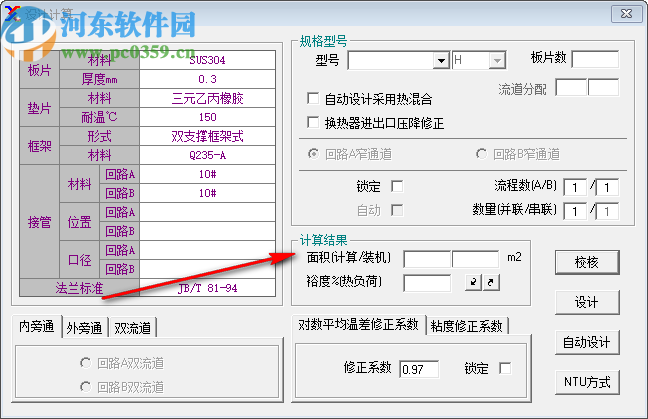Open the 双流道 tab

(133, 328)
